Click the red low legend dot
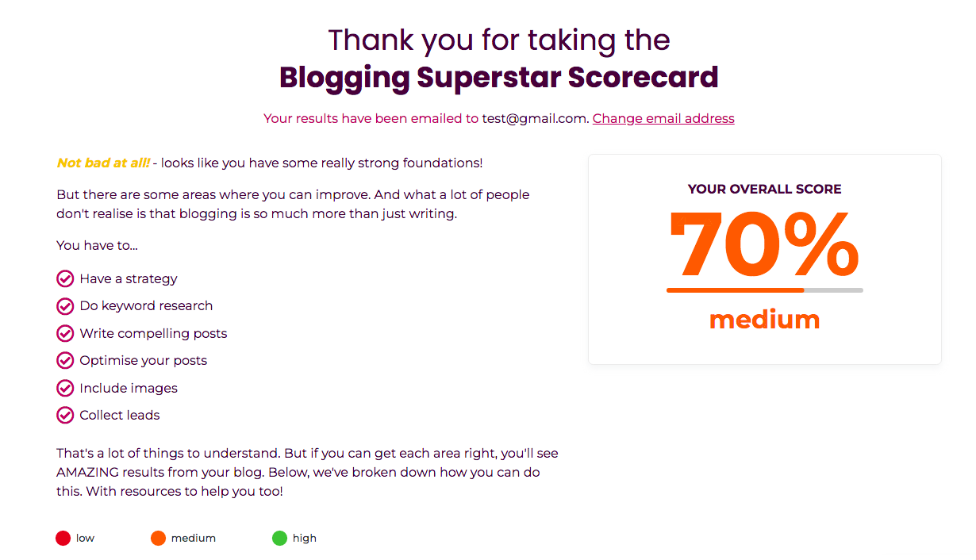Viewport: 976px width, 560px height. pos(63,539)
